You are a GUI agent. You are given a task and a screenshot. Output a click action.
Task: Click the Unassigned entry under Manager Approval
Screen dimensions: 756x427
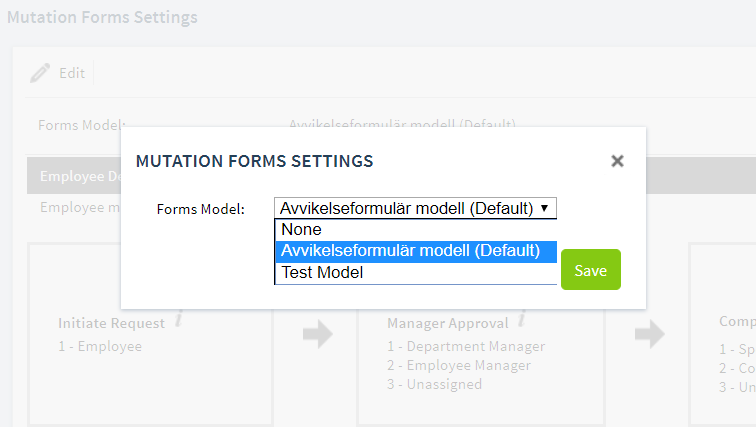pos(434,384)
